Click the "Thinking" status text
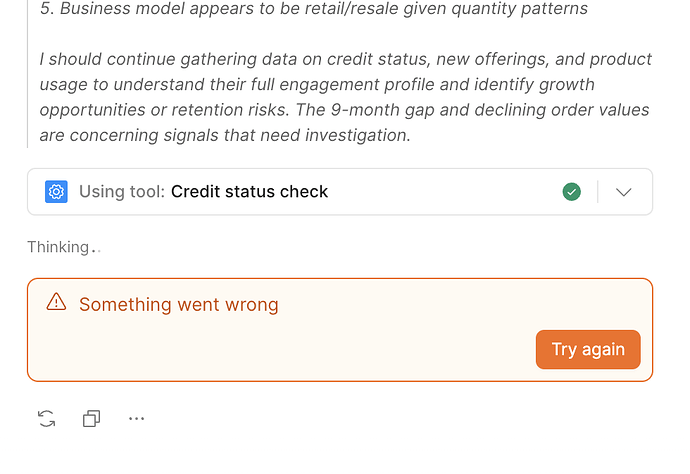The width and height of the screenshot is (690, 474). [x=58, y=247]
